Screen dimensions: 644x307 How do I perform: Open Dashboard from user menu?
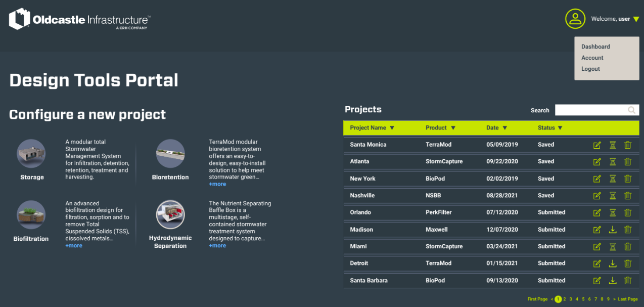tap(595, 47)
